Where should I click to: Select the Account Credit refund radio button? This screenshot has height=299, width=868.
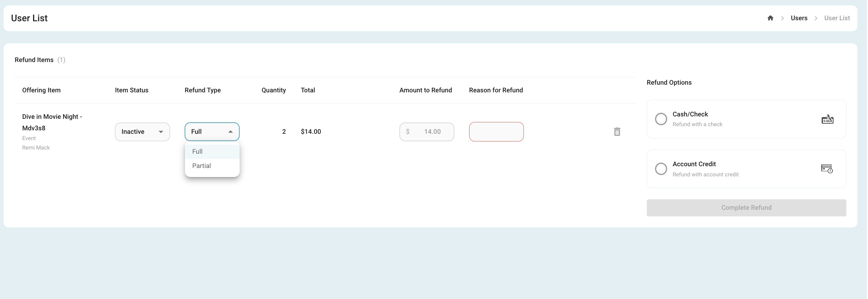661,169
